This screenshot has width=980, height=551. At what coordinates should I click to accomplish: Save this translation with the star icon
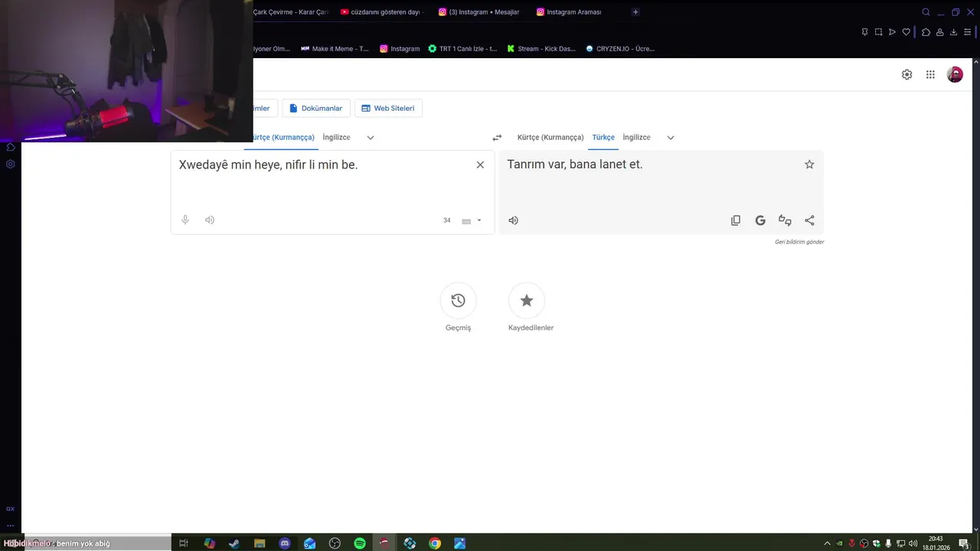point(809,165)
